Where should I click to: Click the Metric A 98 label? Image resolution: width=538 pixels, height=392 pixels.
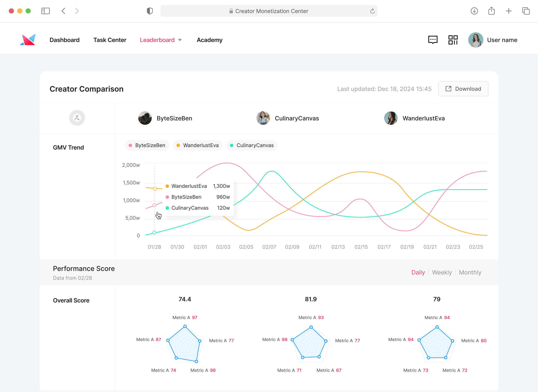(x=275, y=339)
